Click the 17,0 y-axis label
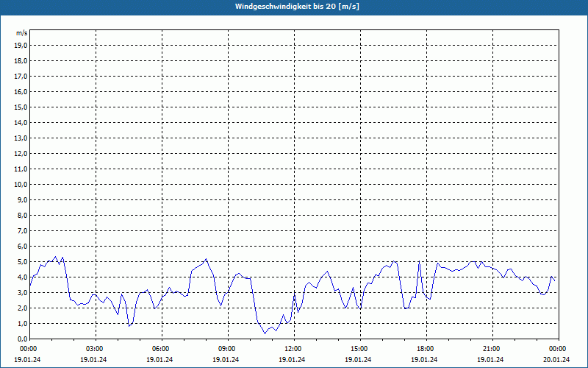The width and height of the screenshot is (588, 368). (21, 77)
